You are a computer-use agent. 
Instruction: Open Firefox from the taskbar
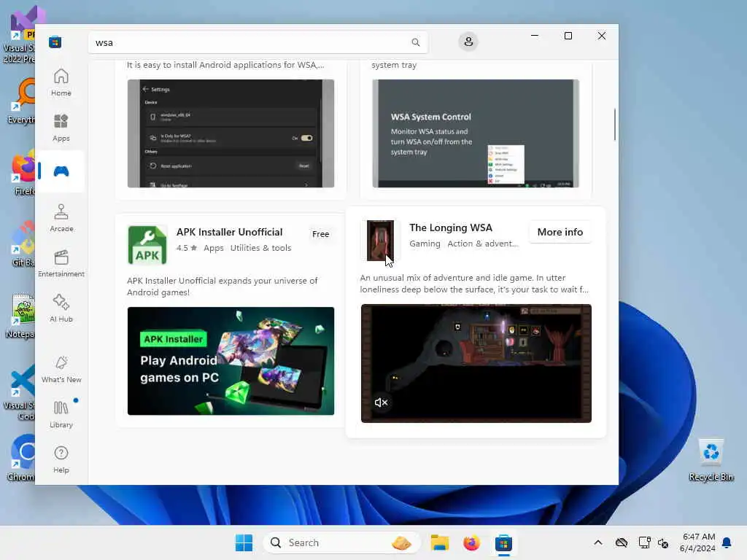point(471,542)
